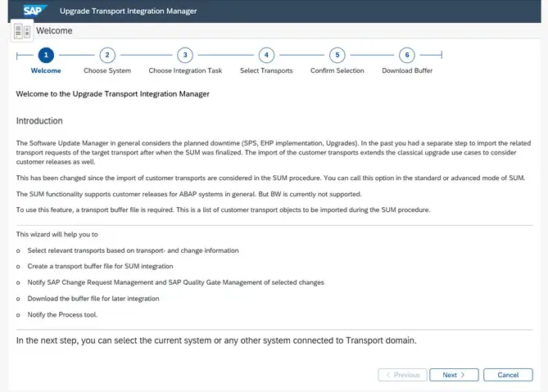Click the SAP logo in header
Viewport: 548px width, 392px height.
[x=34, y=11]
